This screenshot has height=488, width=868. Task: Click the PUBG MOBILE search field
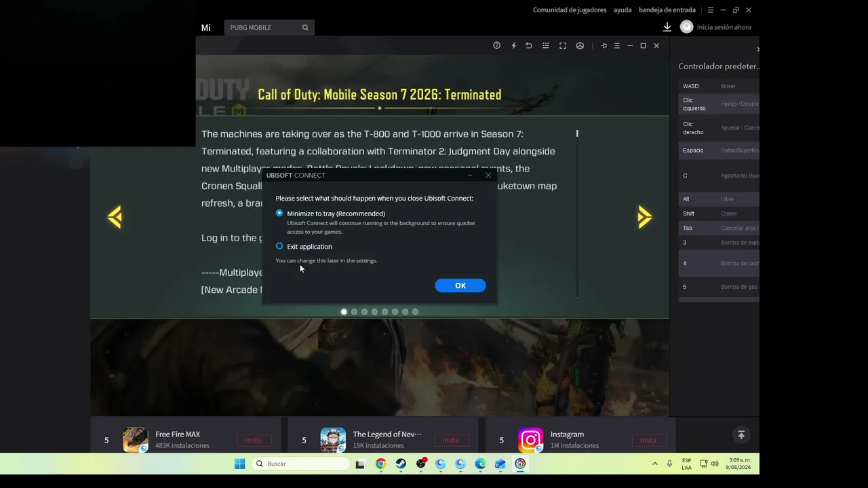[x=269, y=27]
